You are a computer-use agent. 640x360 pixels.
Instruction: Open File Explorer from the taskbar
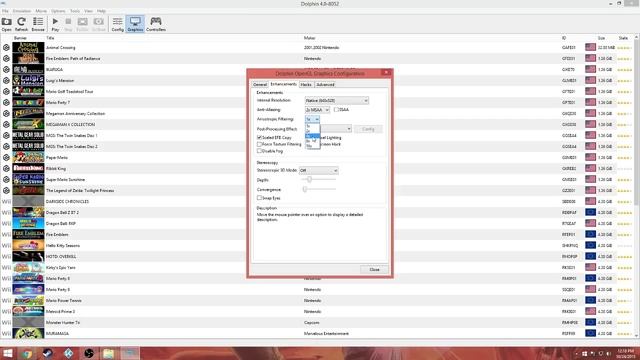click(109, 353)
